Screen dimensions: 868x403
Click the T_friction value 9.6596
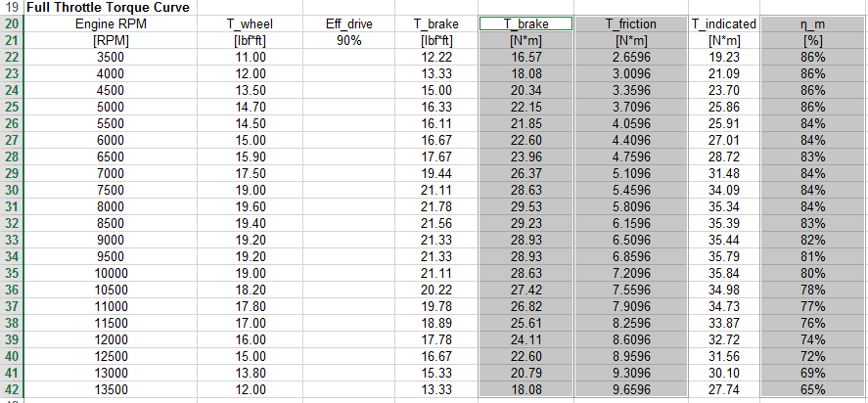(x=631, y=389)
